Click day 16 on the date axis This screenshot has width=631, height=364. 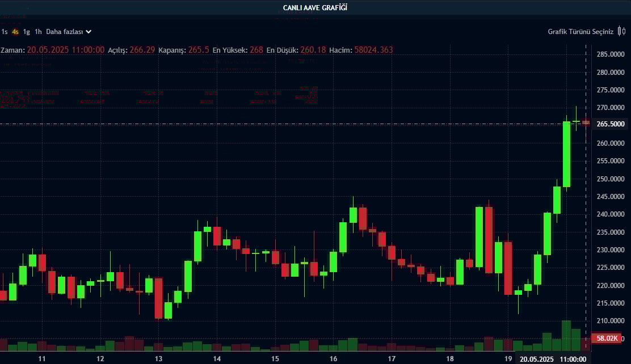tap(333, 359)
